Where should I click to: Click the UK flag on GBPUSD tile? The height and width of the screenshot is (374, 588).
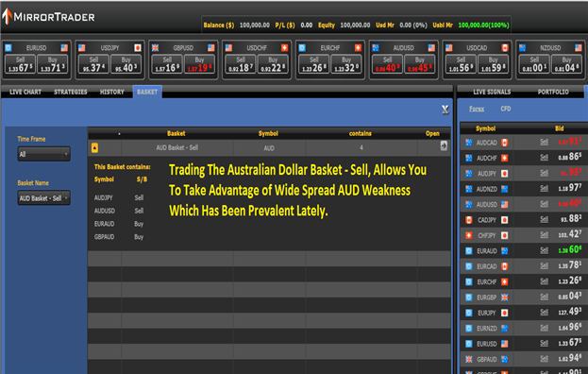(x=155, y=47)
